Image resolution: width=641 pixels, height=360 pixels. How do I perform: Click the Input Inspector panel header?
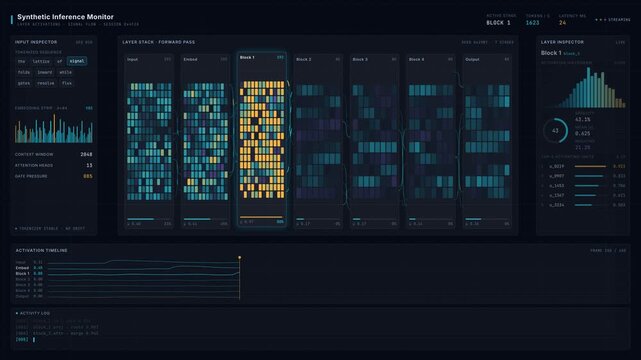click(36, 42)
